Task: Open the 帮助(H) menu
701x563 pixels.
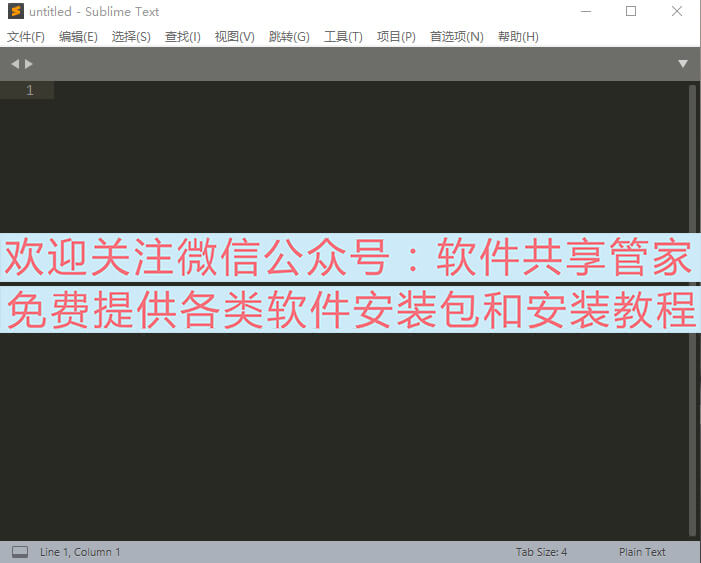Action: pyautogui.click(x=518, y=37)
